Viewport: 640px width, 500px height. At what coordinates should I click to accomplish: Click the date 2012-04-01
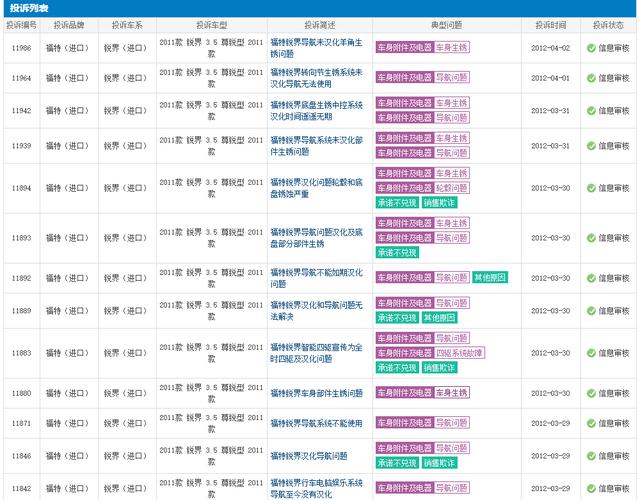pos(551,78)
